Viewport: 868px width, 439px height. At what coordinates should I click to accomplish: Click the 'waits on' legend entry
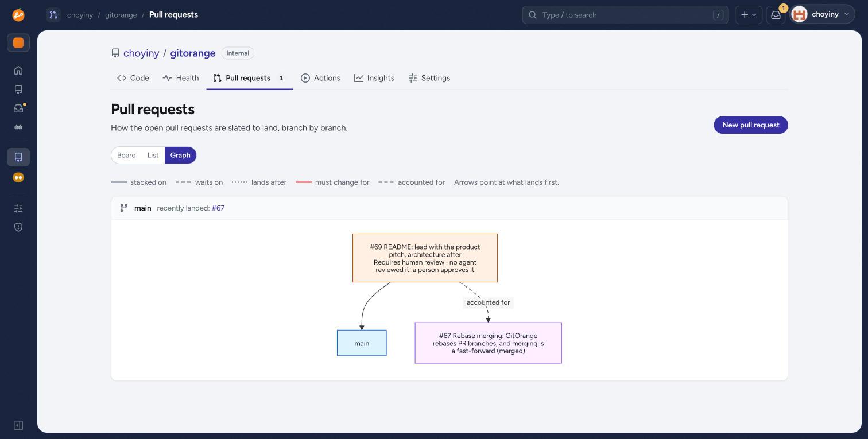199,182
